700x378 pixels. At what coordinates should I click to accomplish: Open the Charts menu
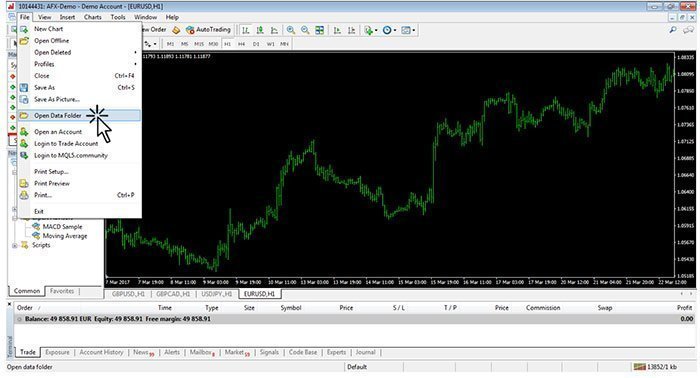[92, 17]
